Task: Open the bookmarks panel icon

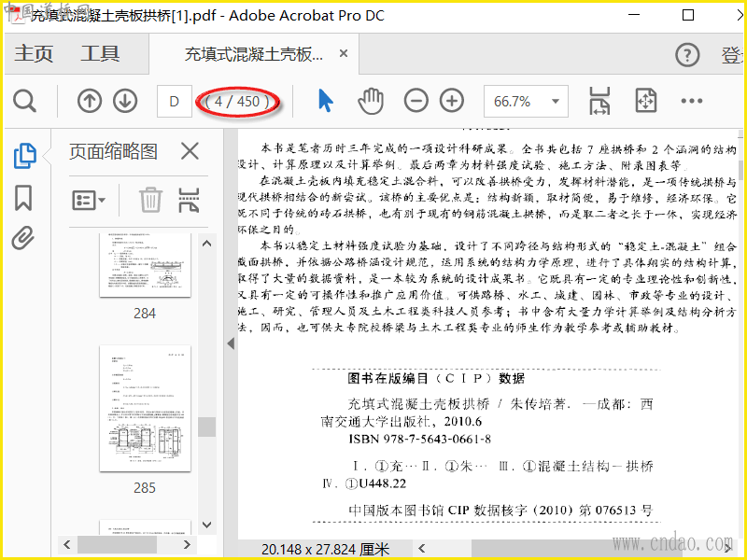Action: tap(23, 198)
